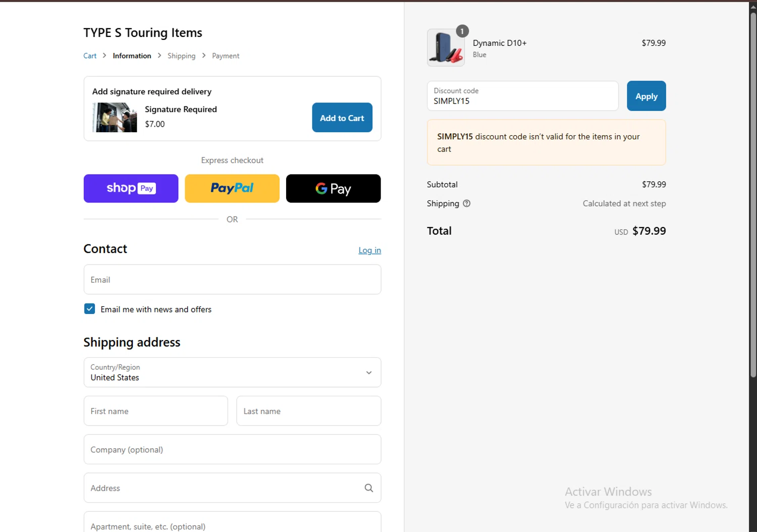Focus the Apartment, suite field
757x532 pixels.
click(232, 523)
